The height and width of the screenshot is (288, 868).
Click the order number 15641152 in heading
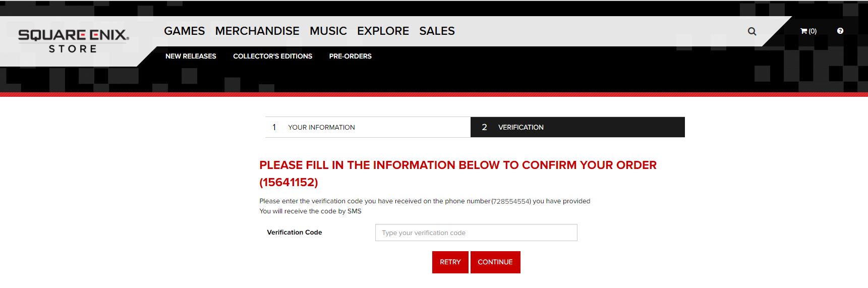(x=288, y=182)
